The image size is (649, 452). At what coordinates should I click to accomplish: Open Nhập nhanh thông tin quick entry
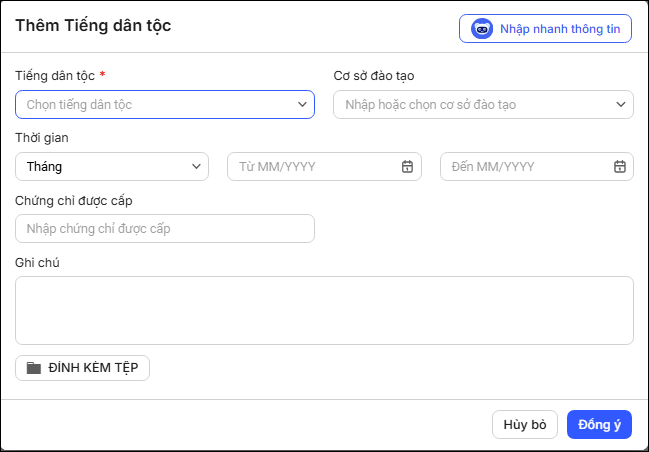pos(545,29)
